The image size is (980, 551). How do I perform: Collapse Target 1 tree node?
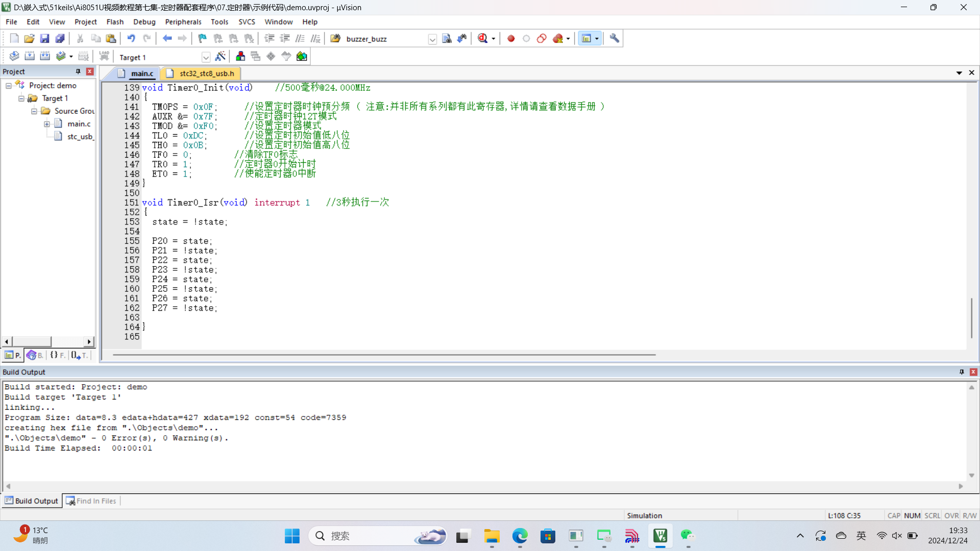pyautogui.click(x=21, y=98)
